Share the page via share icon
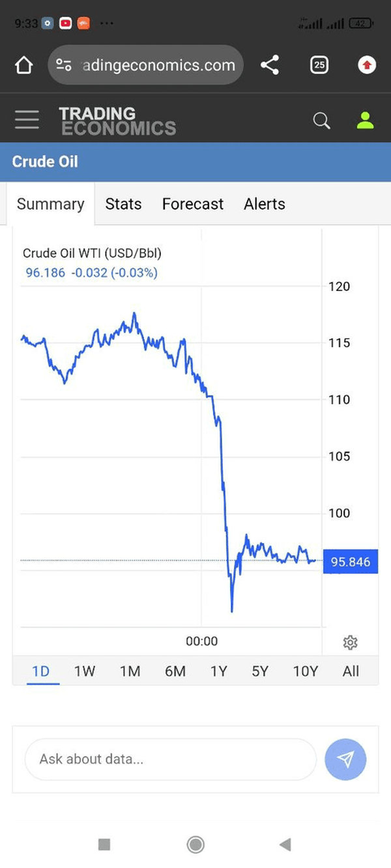 (270, 65)
